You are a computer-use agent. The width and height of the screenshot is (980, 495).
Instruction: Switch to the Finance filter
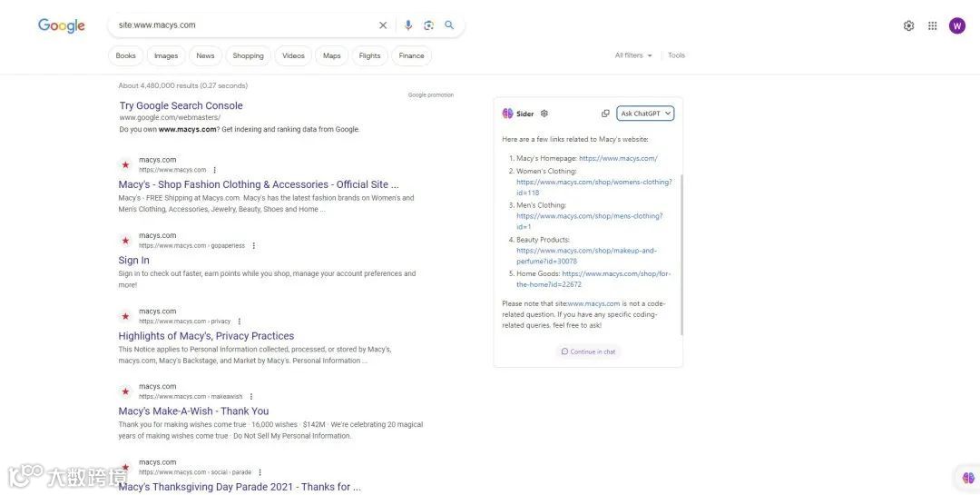pos(411,55)
